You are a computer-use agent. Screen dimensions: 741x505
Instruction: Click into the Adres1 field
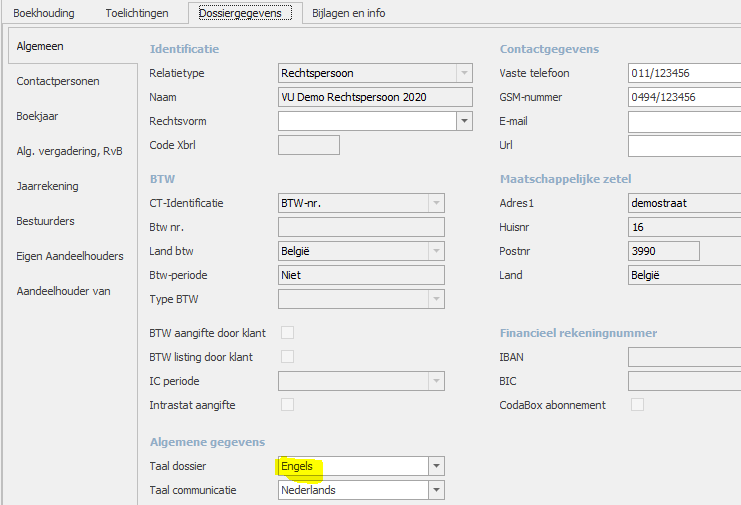[x=684, y=203]
